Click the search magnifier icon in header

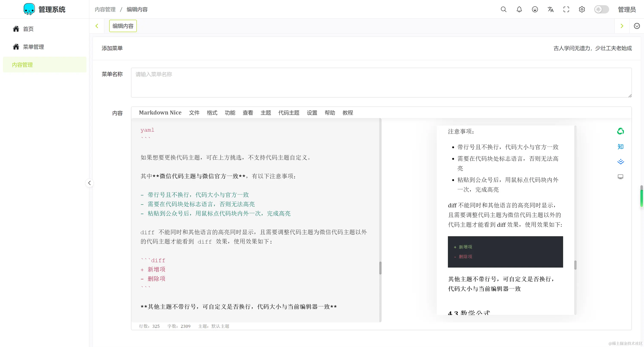503,10
